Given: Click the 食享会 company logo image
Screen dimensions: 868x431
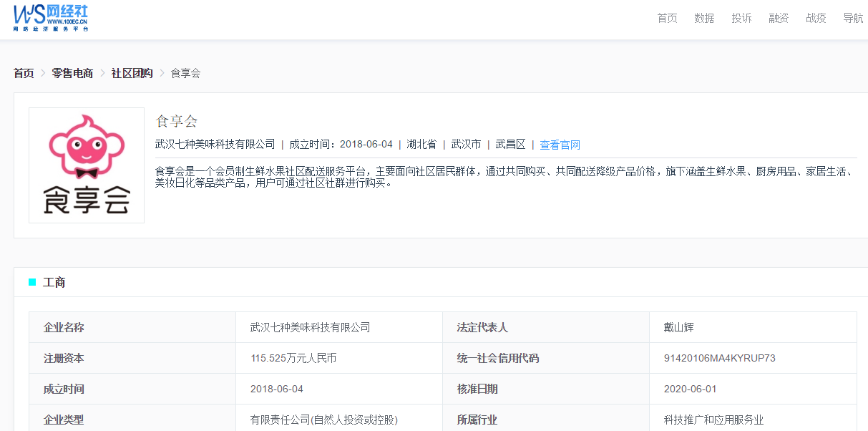Looking at the screenshot, I should (87, 165).
